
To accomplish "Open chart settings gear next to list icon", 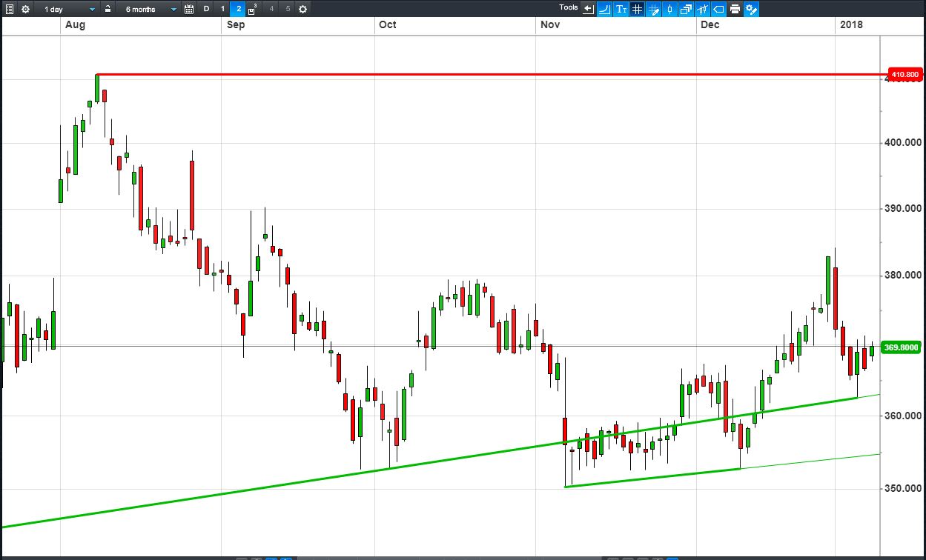I will (25, 9).
